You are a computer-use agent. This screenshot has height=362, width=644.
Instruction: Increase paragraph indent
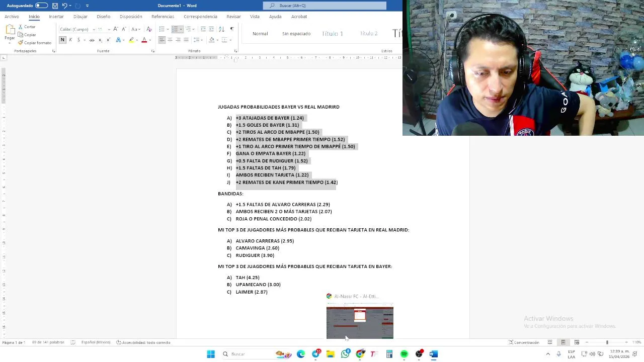pos(211,29)
